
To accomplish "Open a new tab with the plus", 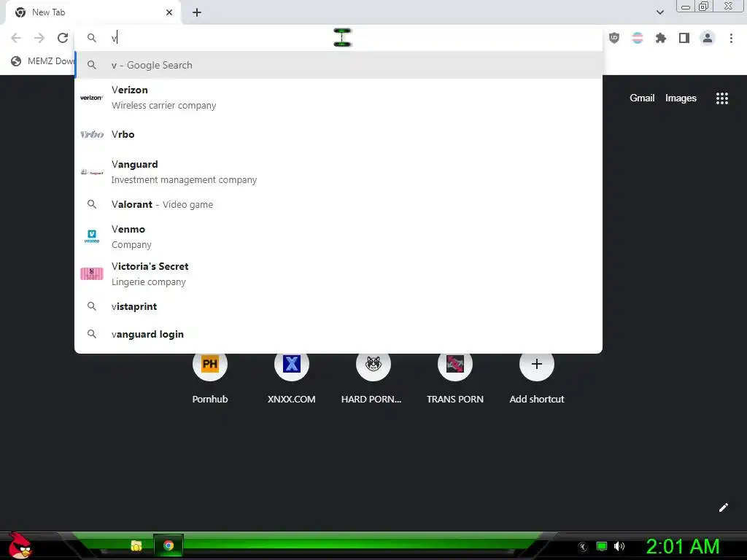I will click(197, 12).
